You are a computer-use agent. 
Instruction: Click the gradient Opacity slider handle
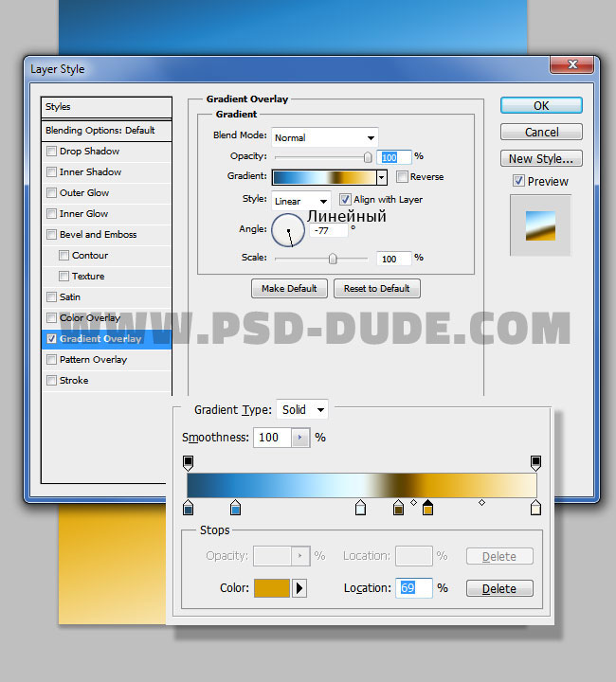point(368,157)
